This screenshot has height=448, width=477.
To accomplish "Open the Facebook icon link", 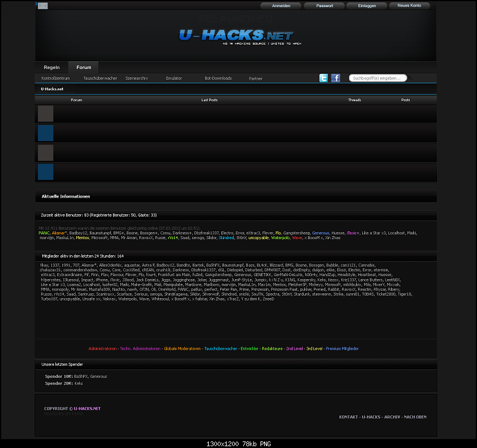I will 335,78.
